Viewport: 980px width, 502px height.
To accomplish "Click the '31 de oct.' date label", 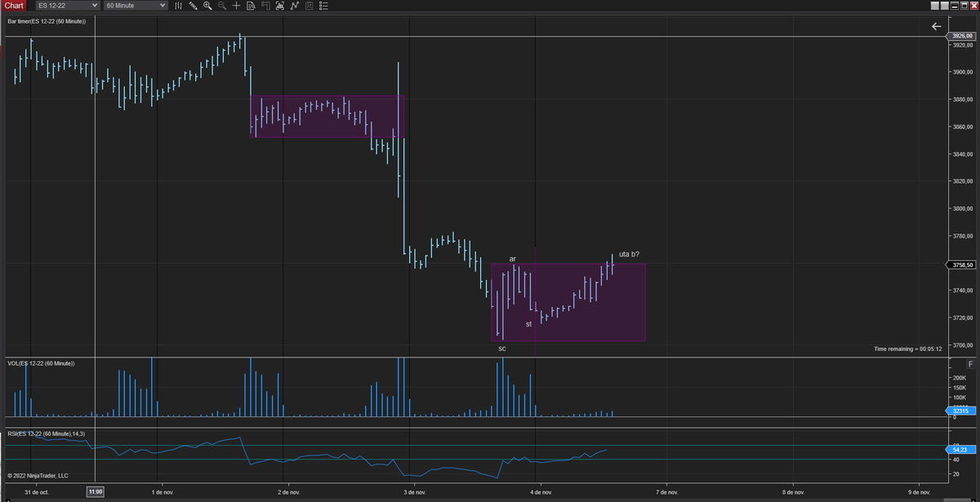I will point(37,492).
